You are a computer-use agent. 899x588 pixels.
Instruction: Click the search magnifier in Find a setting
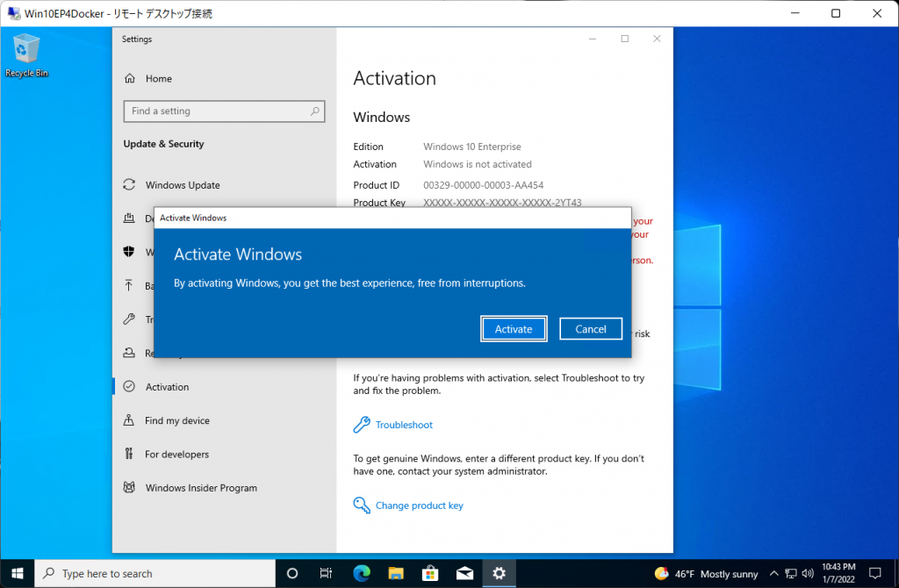click(x=315, y=111)
